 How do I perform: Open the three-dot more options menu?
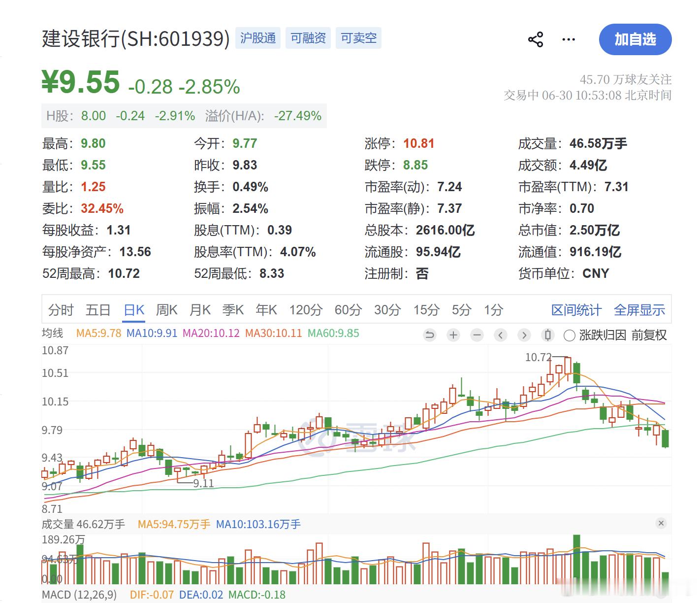click(569, 39)
